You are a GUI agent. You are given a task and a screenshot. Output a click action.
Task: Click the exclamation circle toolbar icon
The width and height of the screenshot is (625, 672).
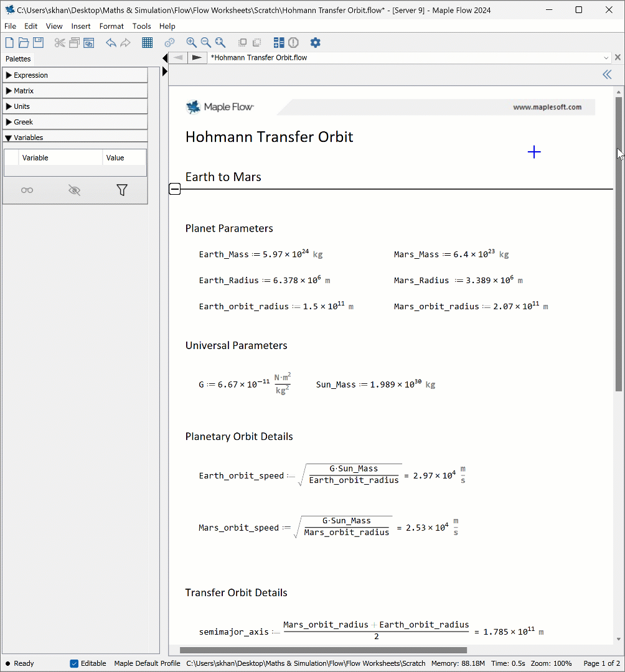click(x=293, y=42)
